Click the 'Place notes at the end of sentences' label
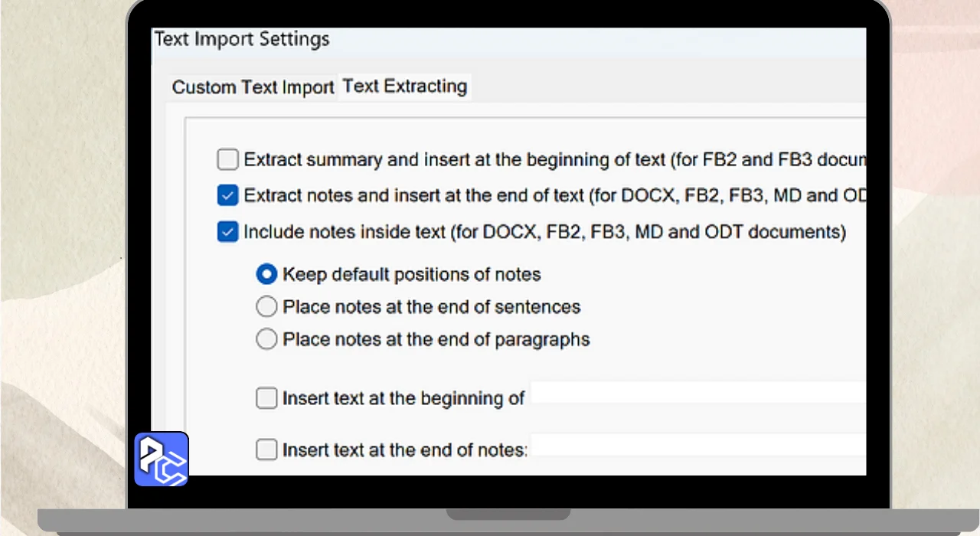Screen dimensions: 980x536 coord(431,307)
